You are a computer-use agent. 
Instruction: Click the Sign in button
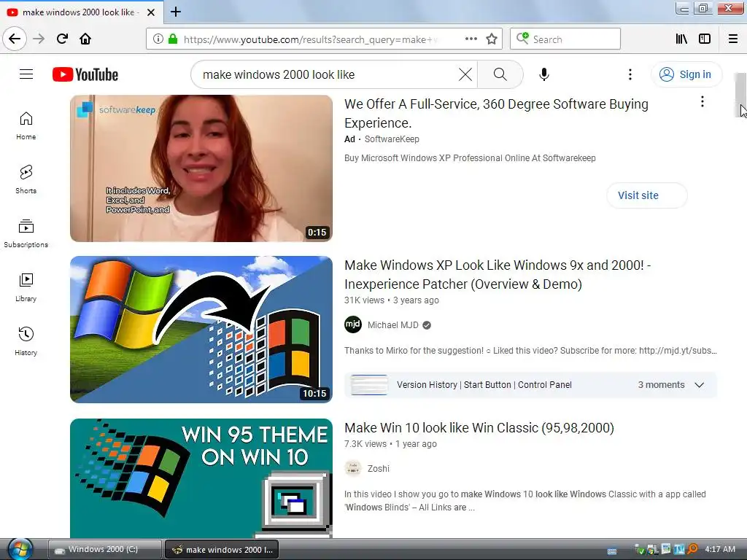686,74
